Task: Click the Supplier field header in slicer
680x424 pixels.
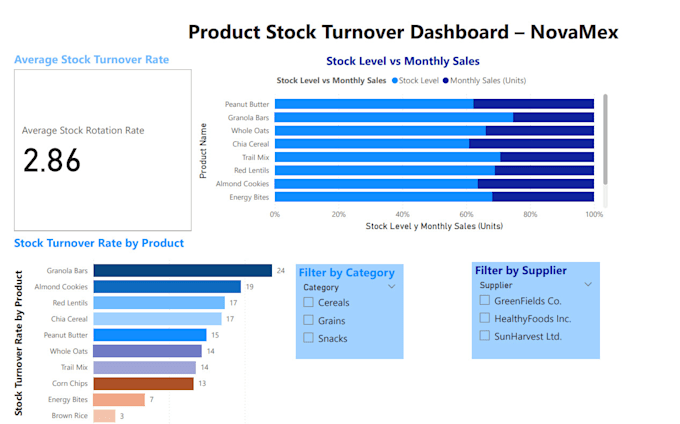Action: (x=496, y=285)
